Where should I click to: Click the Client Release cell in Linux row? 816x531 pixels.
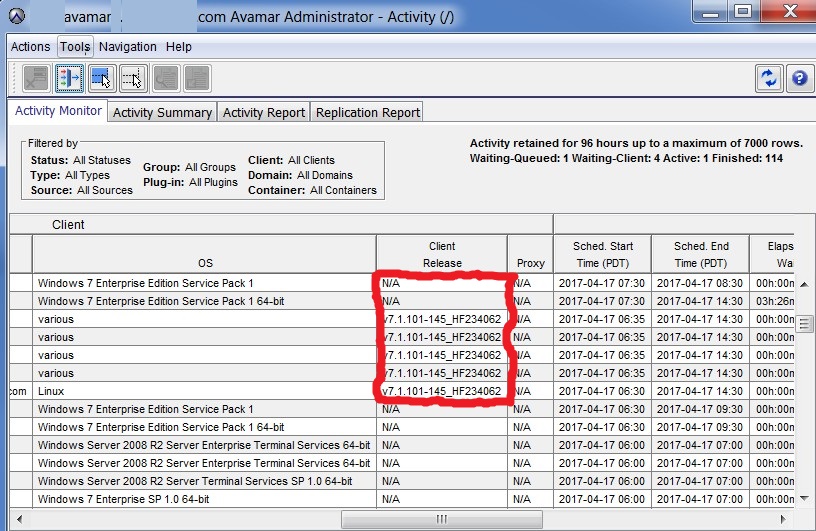click(442, 391)
